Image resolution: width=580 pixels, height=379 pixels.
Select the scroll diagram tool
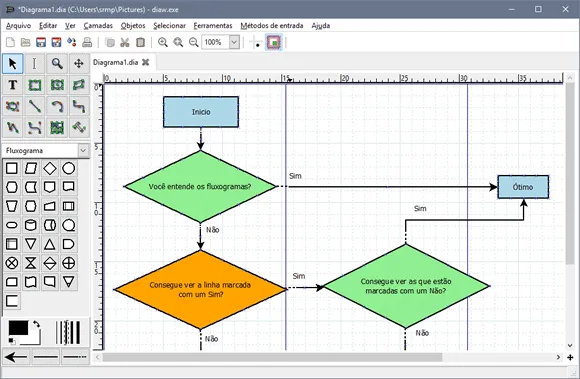[x=79, y=64]
